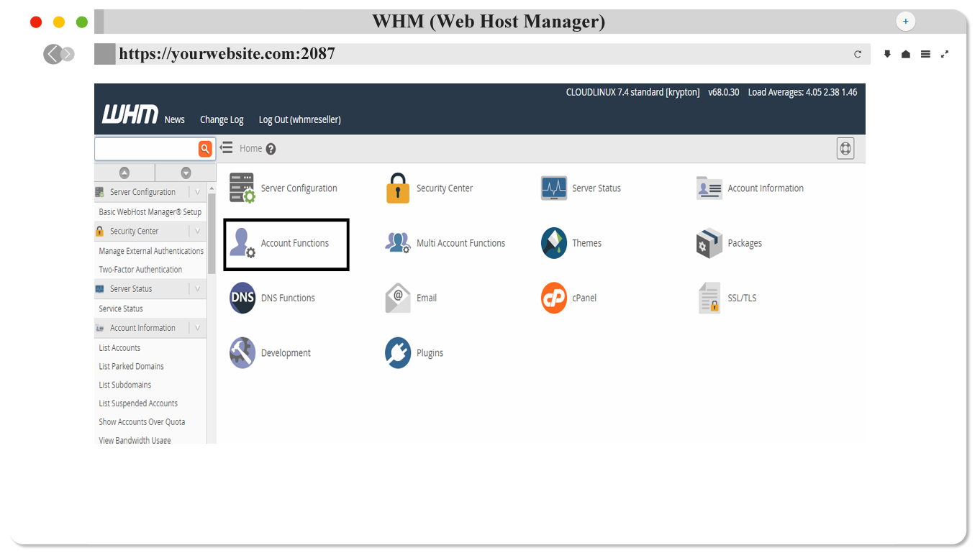
Task: Open the support lifebuoy icon
Action: tap(845, 148)
